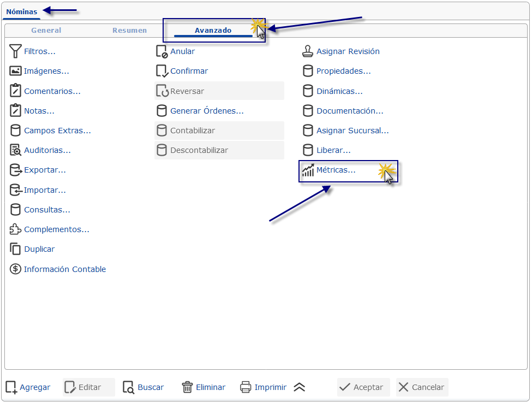Choose the Importar option
The height and width of the screenshot is (402, 532).
[45, 190]
